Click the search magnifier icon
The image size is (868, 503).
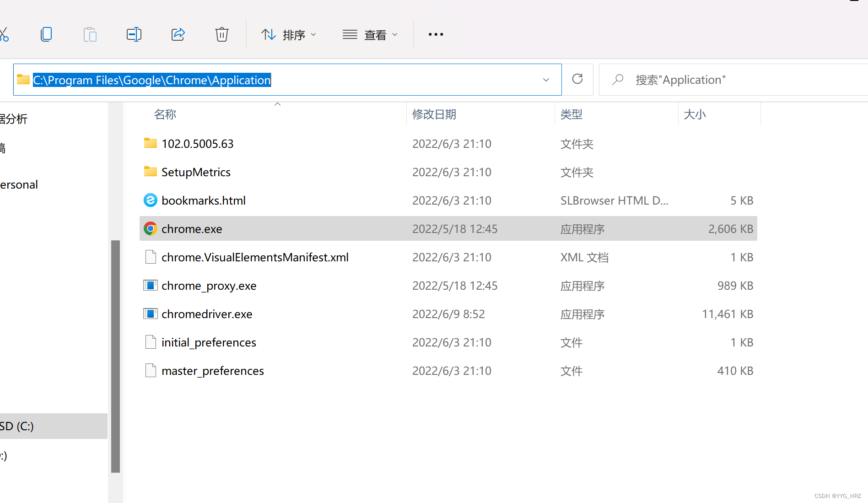coord(618,80)
